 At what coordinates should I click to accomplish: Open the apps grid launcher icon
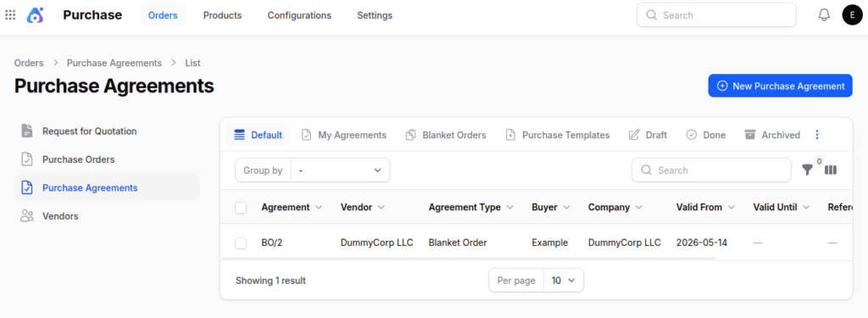tap(10, 15)
